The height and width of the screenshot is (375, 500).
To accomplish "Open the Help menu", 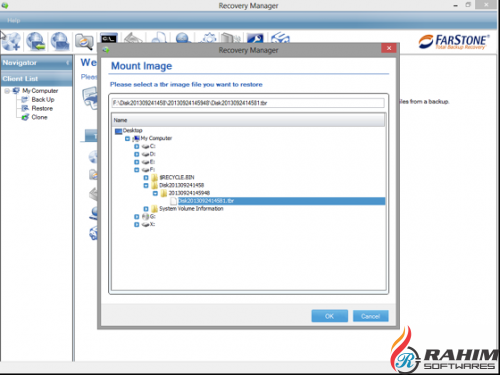I will tap(14, 20).
